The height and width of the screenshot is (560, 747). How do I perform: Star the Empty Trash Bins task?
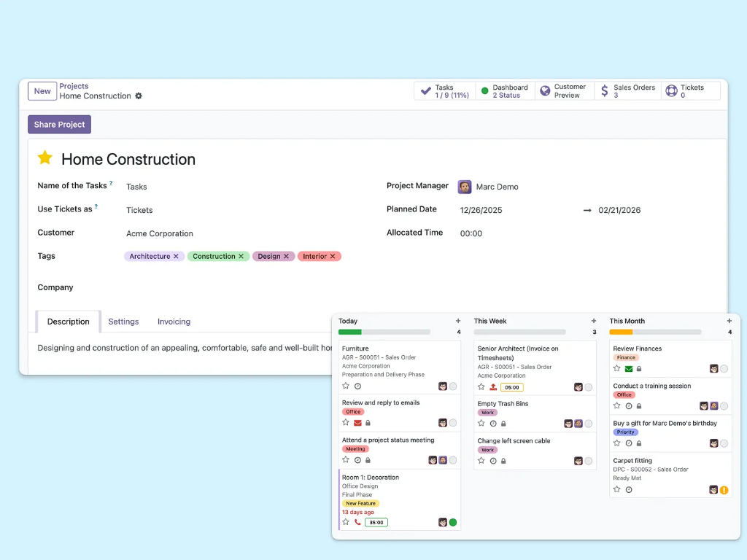click(481, 423)
